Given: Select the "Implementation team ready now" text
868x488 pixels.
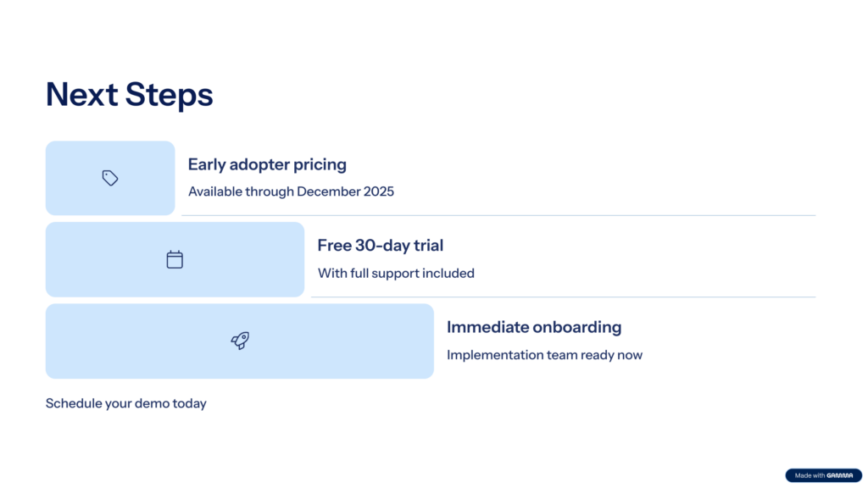Looking at the screenshot, I should coord(544,355).
